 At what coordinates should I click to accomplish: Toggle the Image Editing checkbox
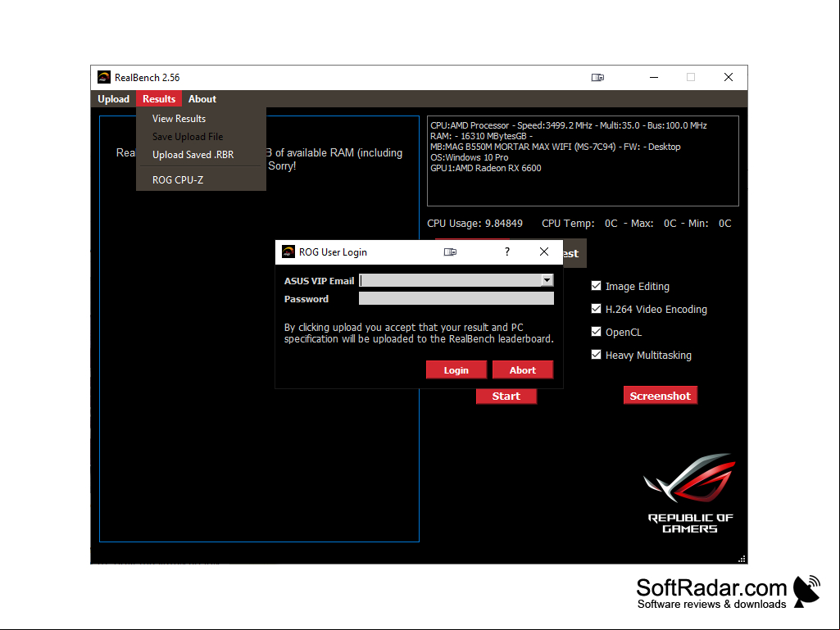597,286
